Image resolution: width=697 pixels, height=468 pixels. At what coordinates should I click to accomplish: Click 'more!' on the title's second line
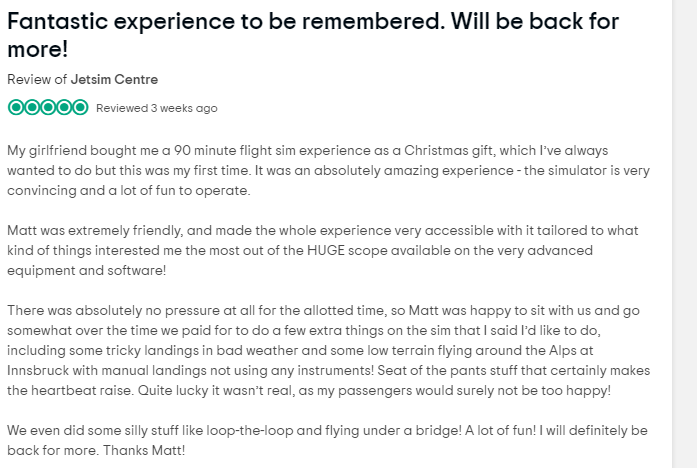[38, 49]
